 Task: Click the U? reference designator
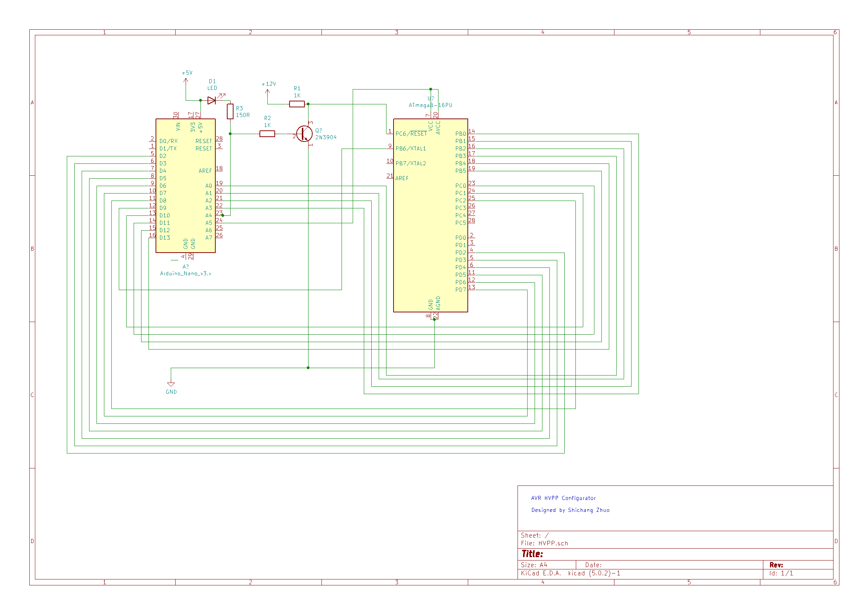430,98
